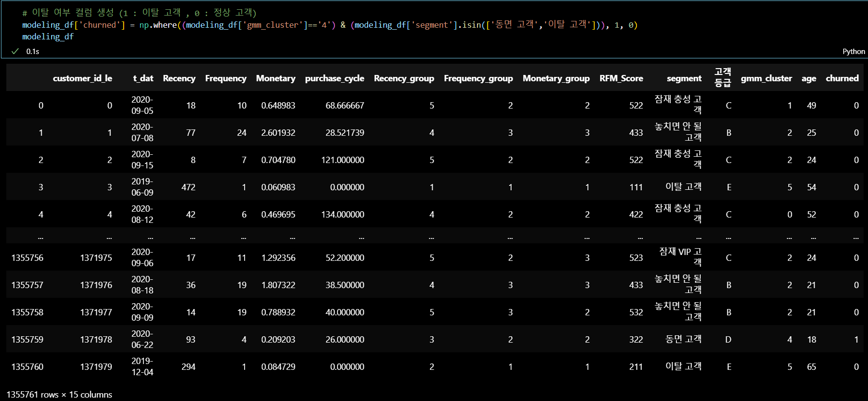
Task: Click the purchase_cycle value 38.500000
Action: pyautogui.click(x=345, y=285)
